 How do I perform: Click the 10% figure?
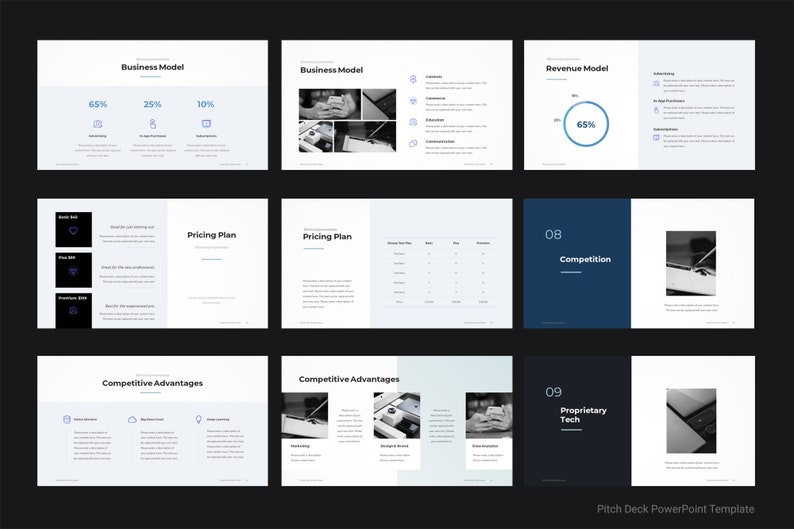point(206,104)
